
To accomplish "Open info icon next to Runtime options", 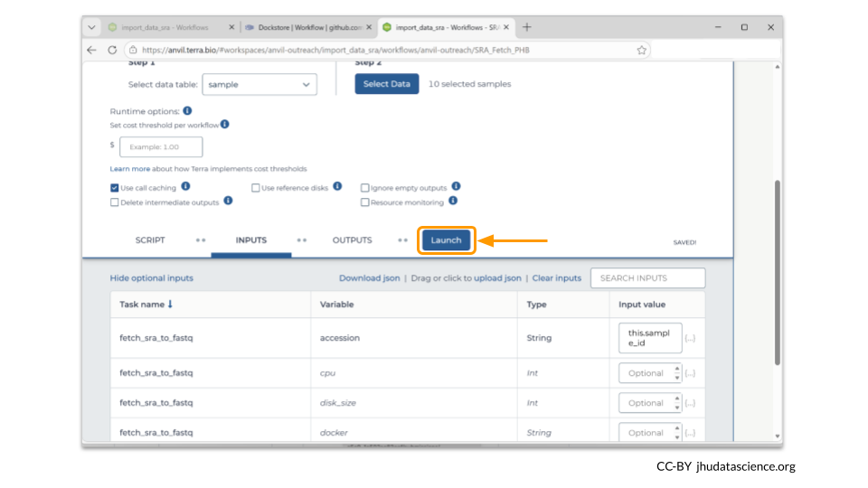I will (188, 110).
